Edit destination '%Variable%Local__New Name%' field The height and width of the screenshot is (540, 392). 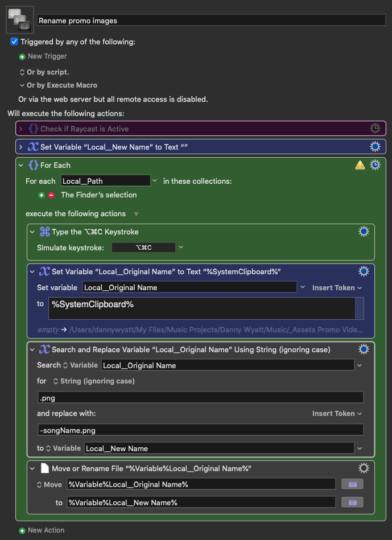201,502
